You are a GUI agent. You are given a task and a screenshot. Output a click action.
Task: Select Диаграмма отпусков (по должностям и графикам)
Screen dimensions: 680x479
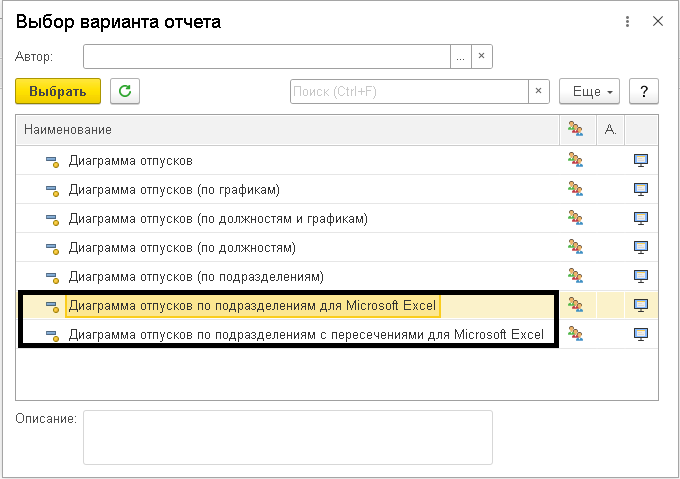pos(218,218)
